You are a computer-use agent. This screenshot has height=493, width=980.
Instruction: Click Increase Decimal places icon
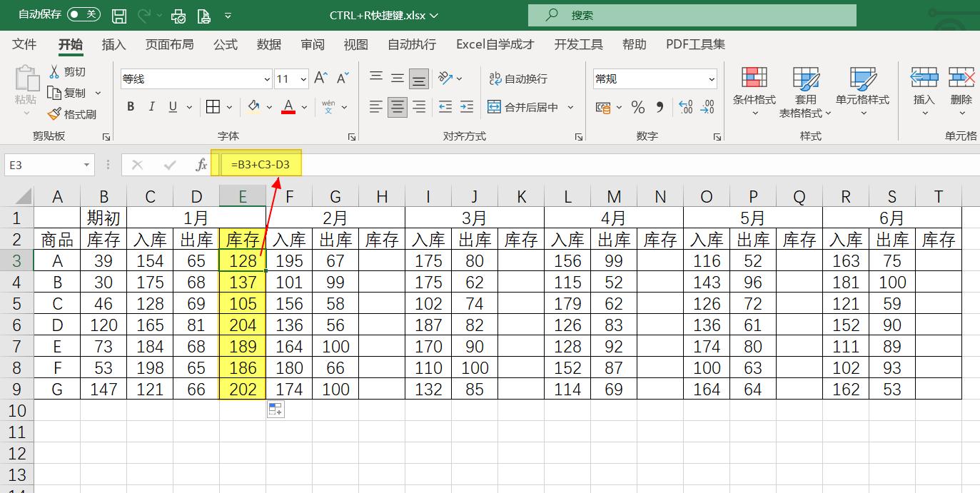pyautogui.click(x=686, y=108)
